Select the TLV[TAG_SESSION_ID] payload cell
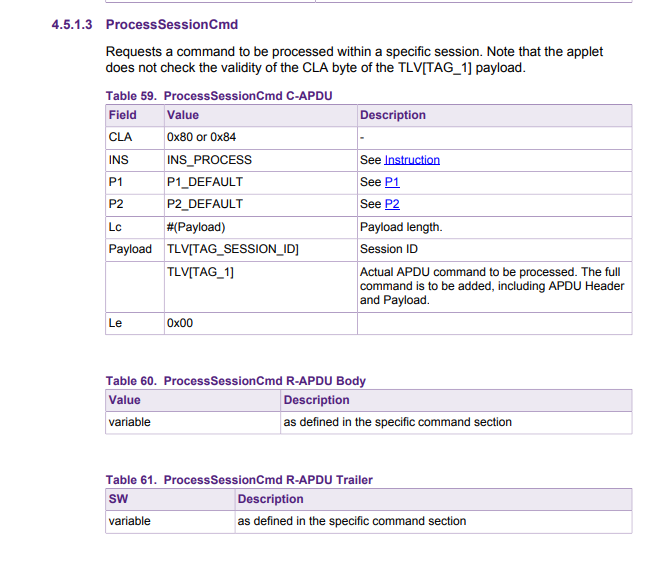Viewport: 646px width, 568px height. click(x=233, y=249)
